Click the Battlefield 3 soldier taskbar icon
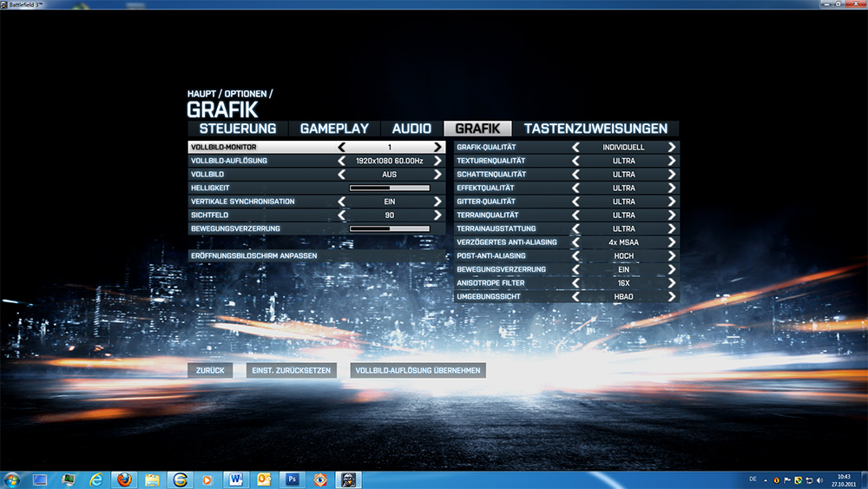This screenshot has width=868, height=489. coord(348,479)
